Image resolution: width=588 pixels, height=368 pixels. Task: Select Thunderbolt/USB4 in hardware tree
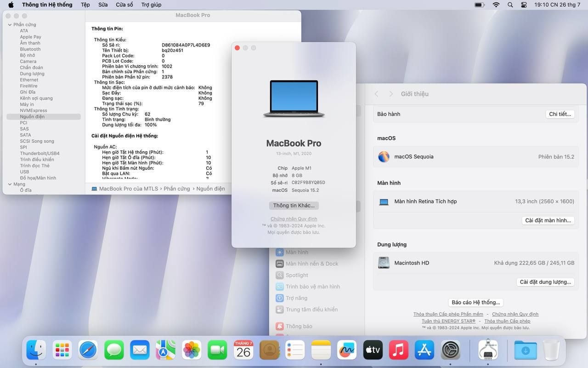coord(40,154)
